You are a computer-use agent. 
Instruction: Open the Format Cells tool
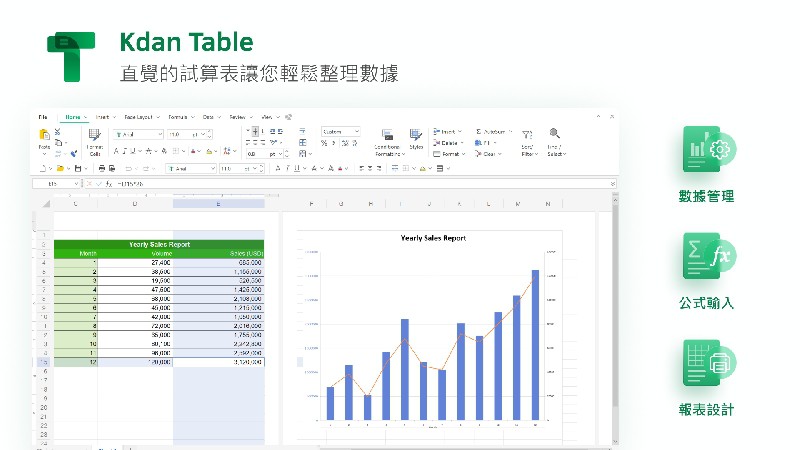point(95,136)
